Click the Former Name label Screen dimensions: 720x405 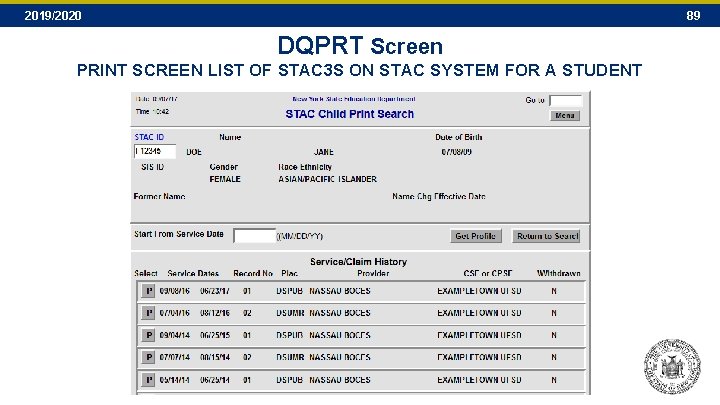[159, 196]
